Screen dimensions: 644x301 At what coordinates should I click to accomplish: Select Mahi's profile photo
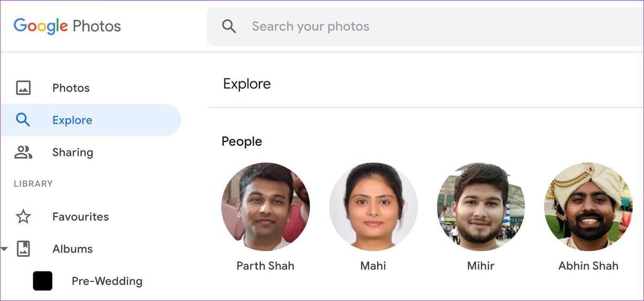pyautogui.click(x=373, y=206)
